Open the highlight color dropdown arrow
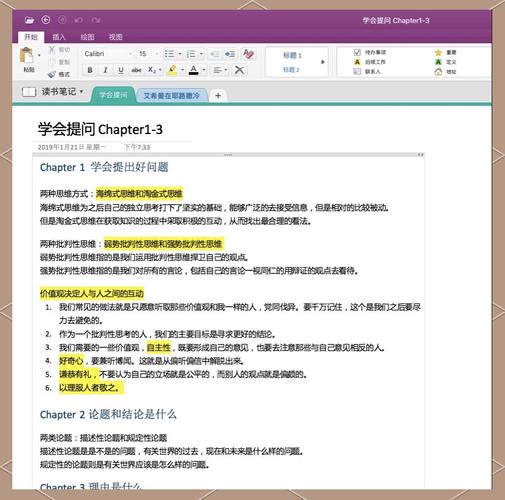The image size is (505, 500). pos(182,70)
